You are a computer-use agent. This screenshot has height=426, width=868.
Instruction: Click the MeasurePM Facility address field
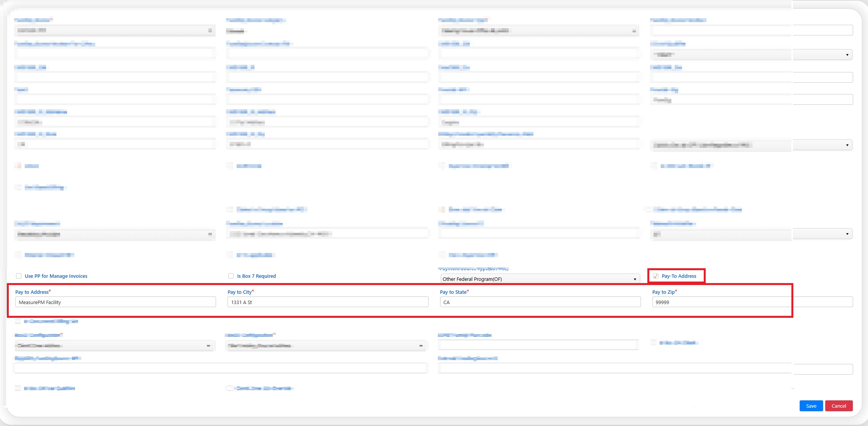[x=115, y=302]
